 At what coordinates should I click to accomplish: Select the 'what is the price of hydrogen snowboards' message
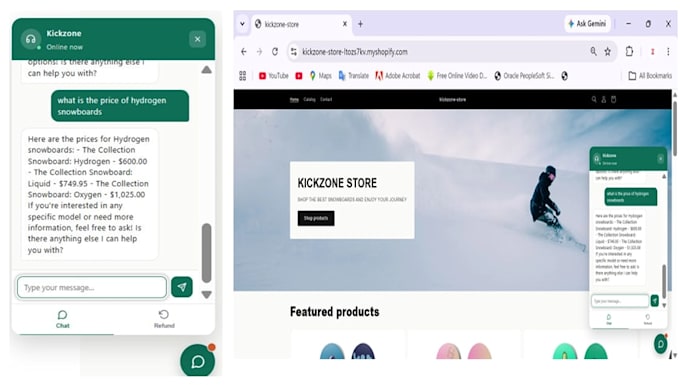pos(120,106)
